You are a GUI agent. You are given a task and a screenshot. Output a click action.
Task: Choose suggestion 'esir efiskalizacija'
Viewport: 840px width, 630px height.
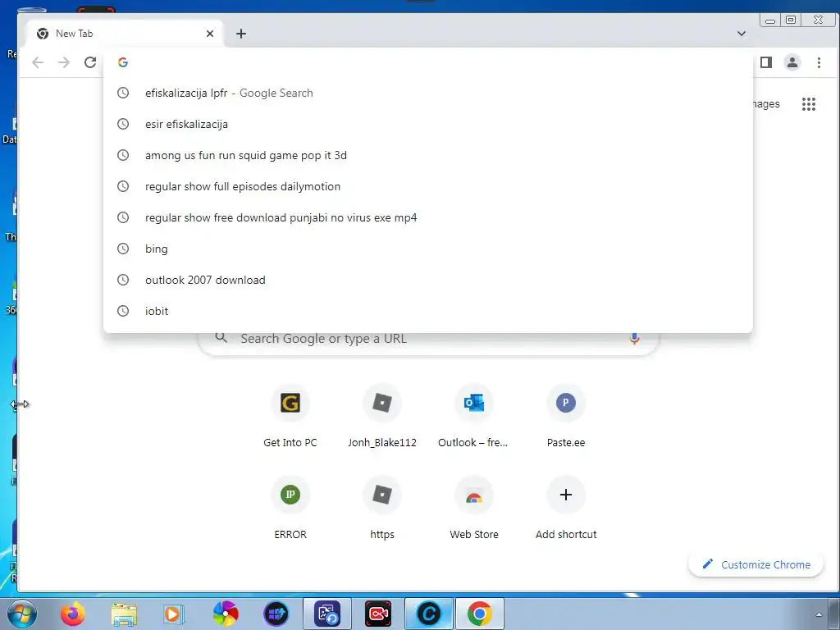(428, 125)
